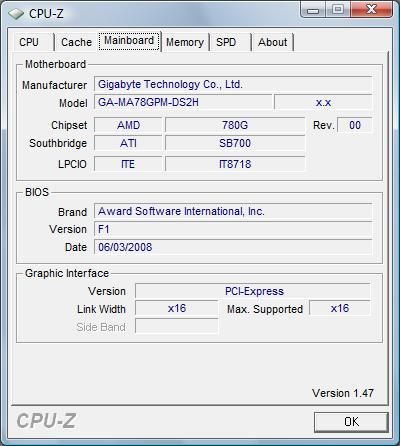Close the CPU-Z window
Screen dimensions: 400x446
371,10
